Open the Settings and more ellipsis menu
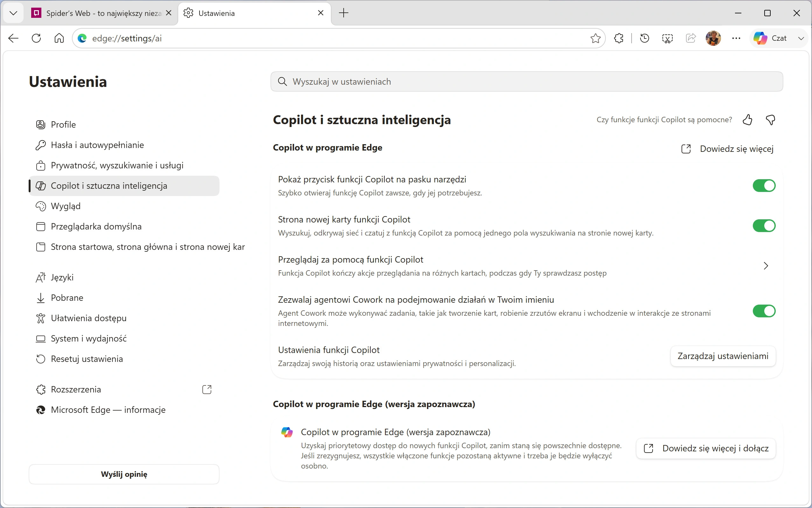This screenshot has height=508, width=812. coord(736,38)
